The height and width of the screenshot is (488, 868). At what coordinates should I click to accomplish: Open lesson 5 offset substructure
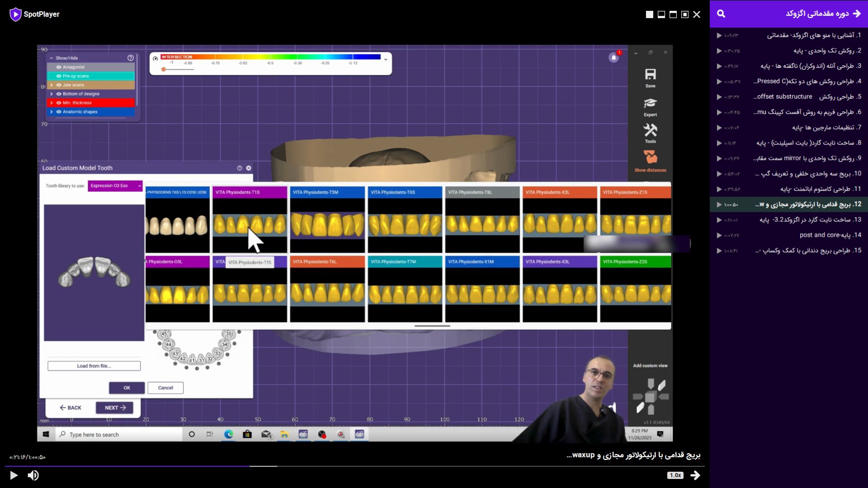(x=789, y=97)
